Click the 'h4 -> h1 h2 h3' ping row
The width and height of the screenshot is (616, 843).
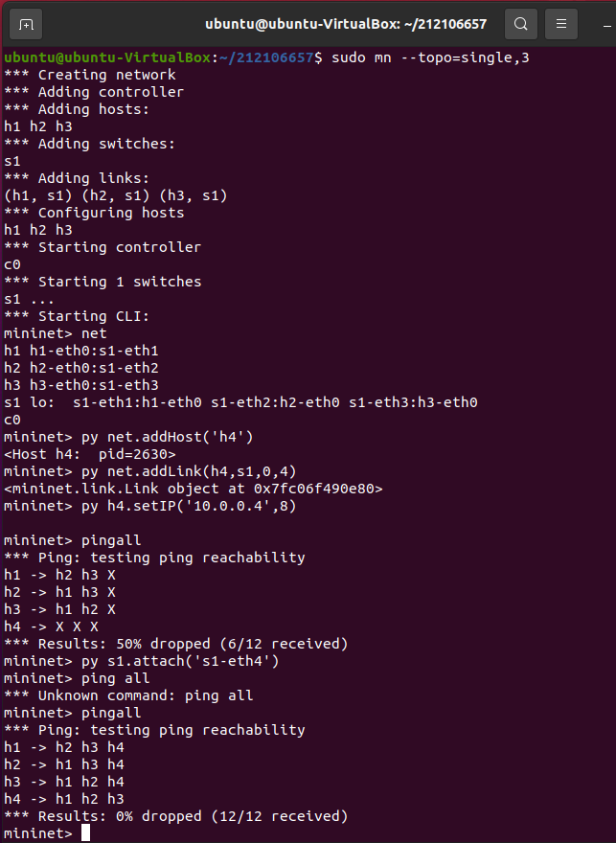64,799
